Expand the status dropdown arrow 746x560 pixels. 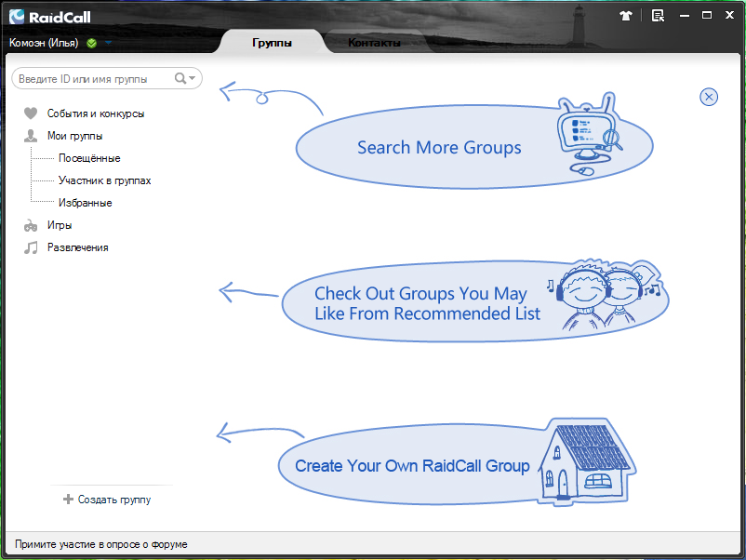pos(109,43)
